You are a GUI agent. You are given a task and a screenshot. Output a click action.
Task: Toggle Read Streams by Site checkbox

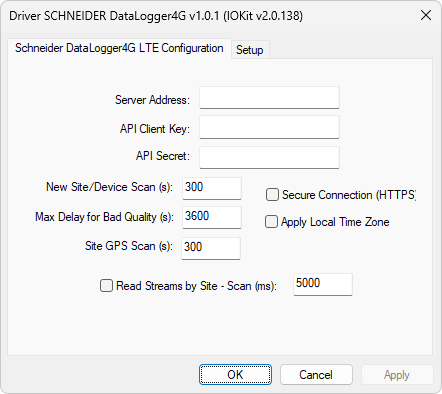click(106, 286)
